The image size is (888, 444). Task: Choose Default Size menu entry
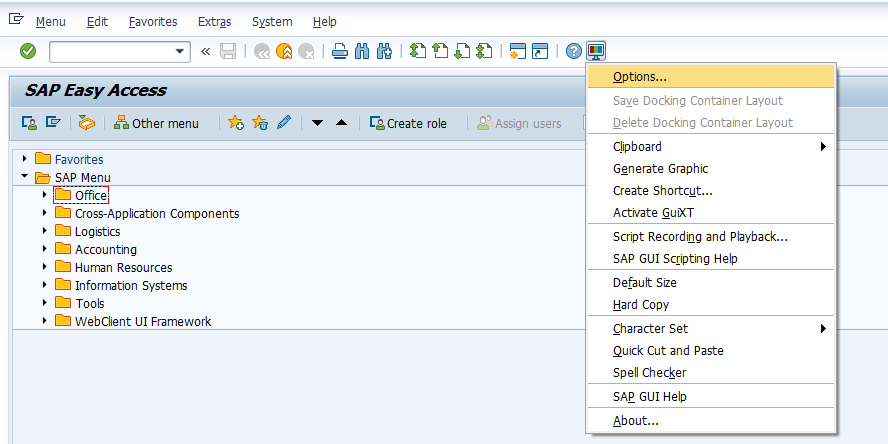tap(711, 282)
